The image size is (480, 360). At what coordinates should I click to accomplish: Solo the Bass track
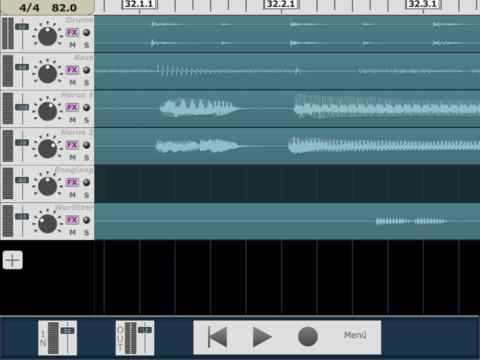87,82
